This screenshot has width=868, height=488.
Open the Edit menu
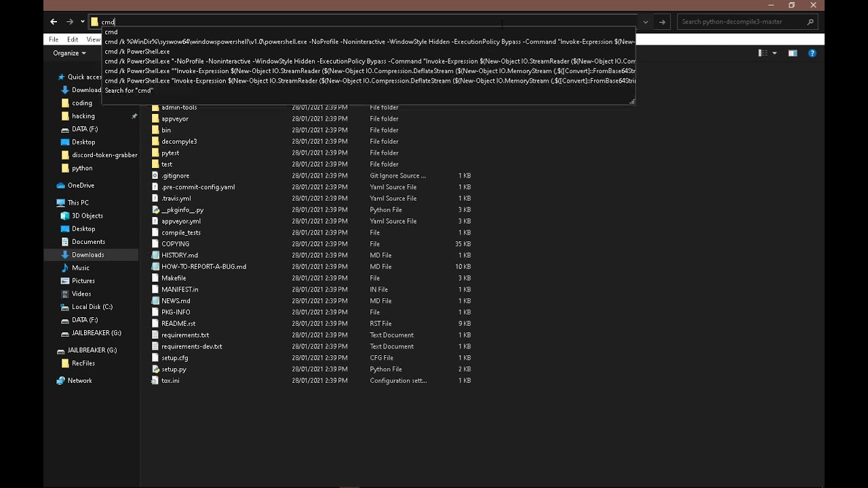coord(73,39)
